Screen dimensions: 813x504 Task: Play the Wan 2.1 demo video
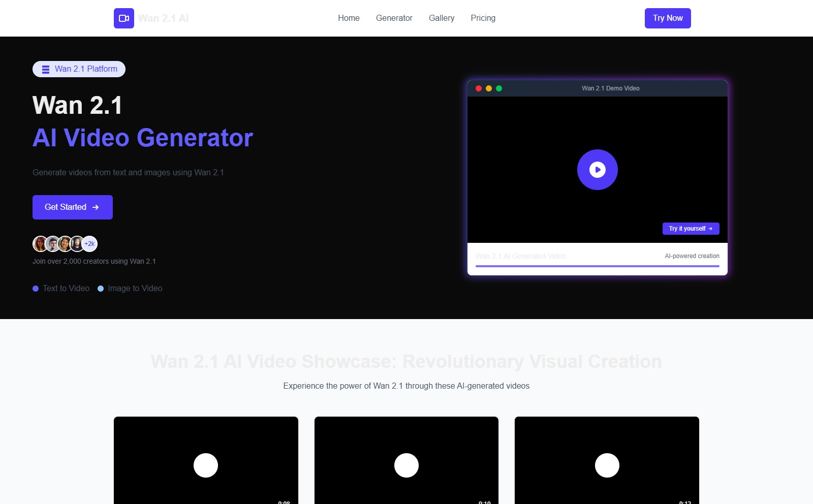pos(598,170)
